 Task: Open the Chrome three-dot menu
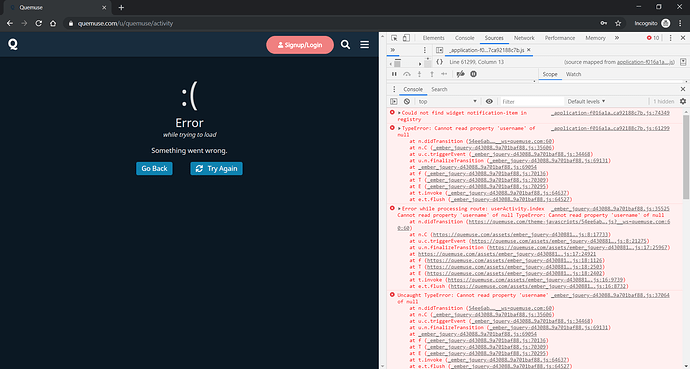pyautogui.click(x=680, y=23)
